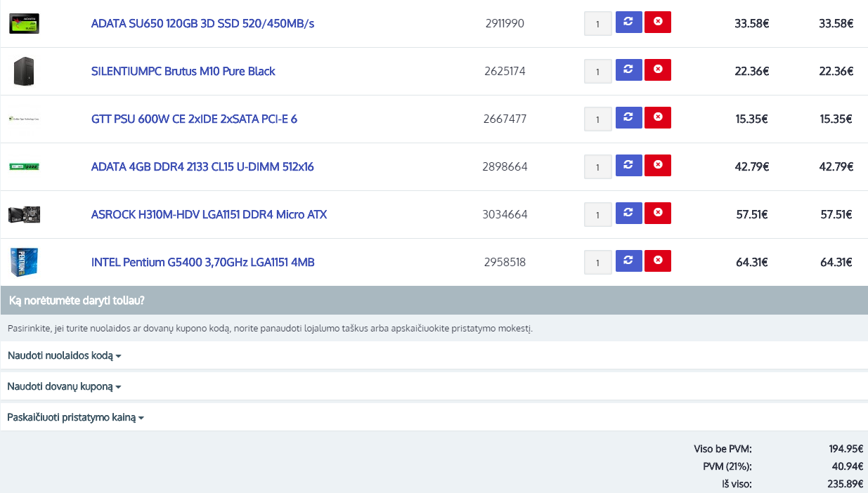Select PVM (21%) amount 40.94€
This screenshot has width=868, height=493.
click(x=848, y=466)
